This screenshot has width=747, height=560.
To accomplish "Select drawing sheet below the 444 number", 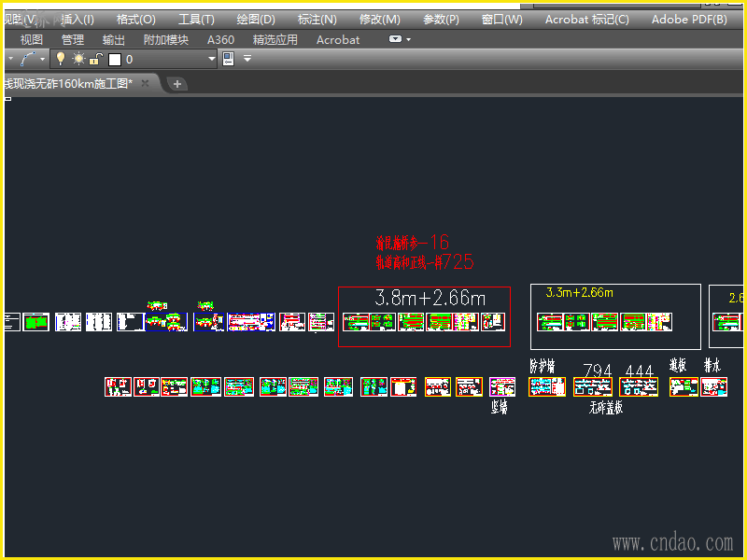I will 639,386.
